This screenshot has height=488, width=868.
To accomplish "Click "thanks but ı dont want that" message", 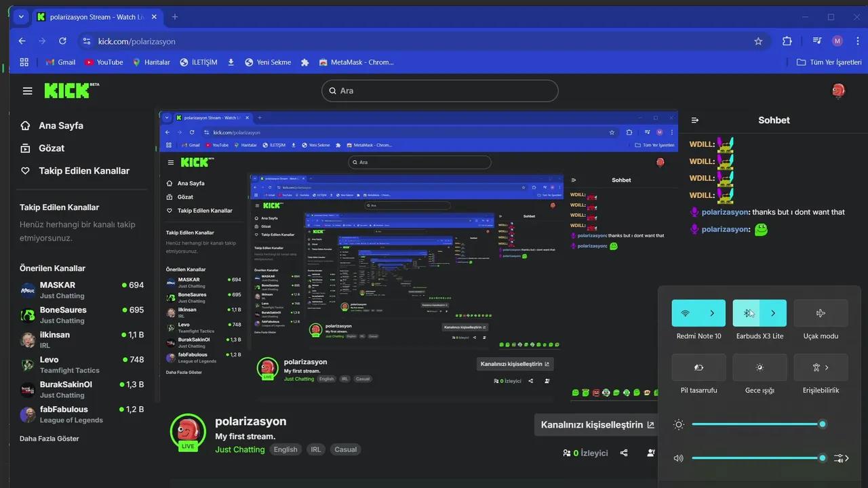I will pyautogui.click(x=798, y=212).
